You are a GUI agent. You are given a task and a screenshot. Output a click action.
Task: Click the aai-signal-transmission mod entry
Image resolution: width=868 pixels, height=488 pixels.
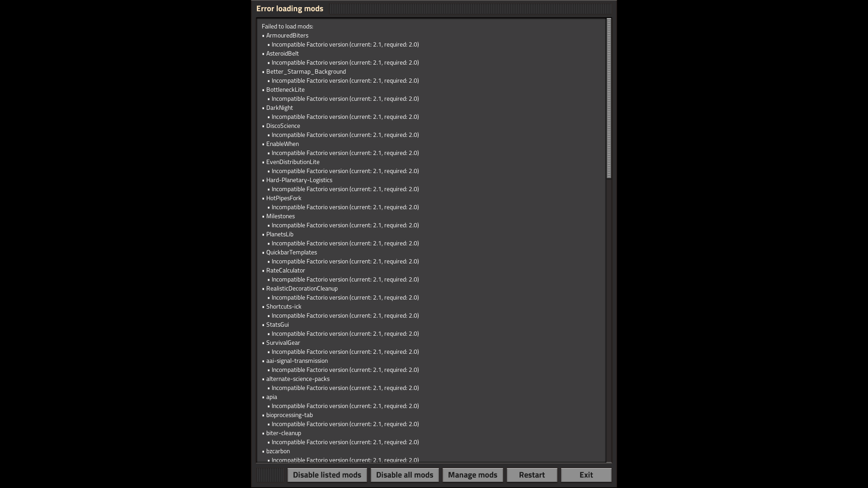[297, 361]
